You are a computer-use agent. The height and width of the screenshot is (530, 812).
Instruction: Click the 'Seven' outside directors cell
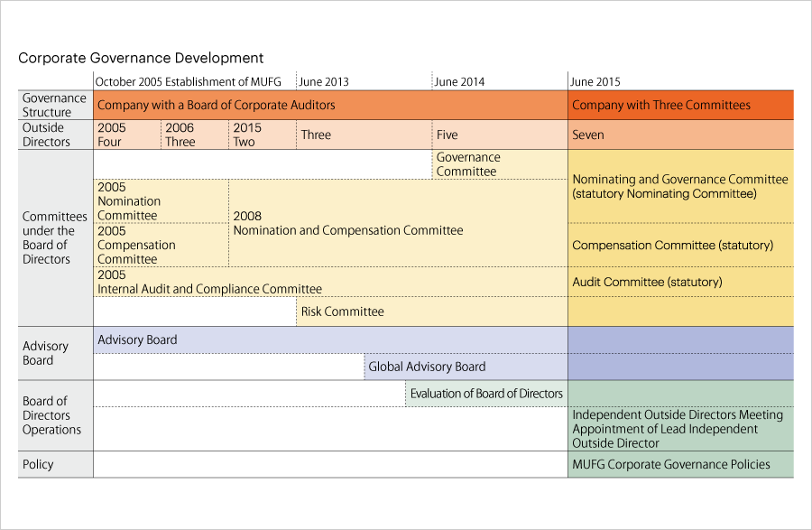pyautogui.click(x=680, y=135)
